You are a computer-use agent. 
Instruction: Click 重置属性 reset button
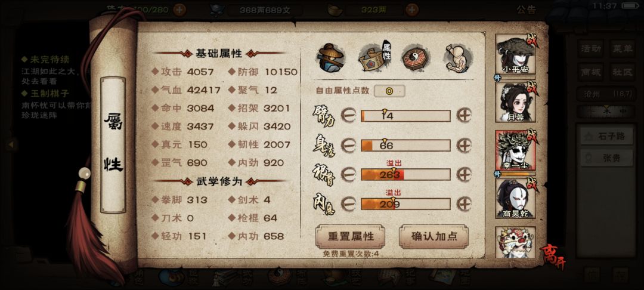(x=351, y=236)
